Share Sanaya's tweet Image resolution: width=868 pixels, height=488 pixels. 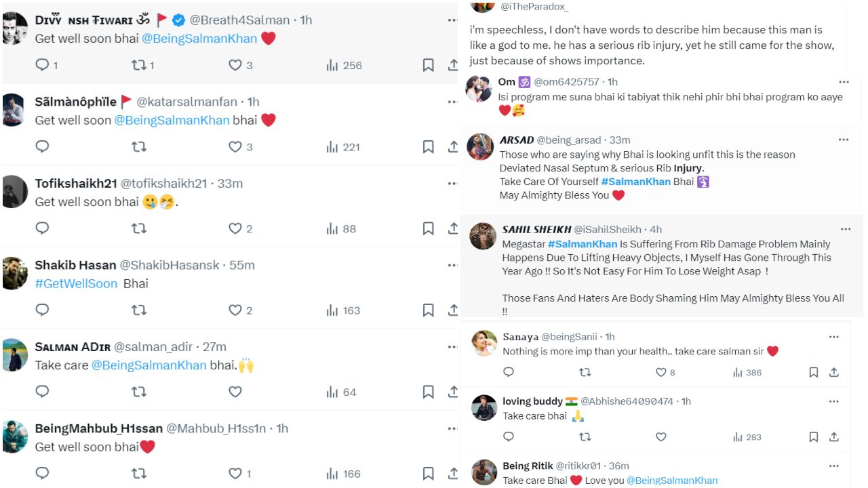pyautogui.click(x=834, y=372)
